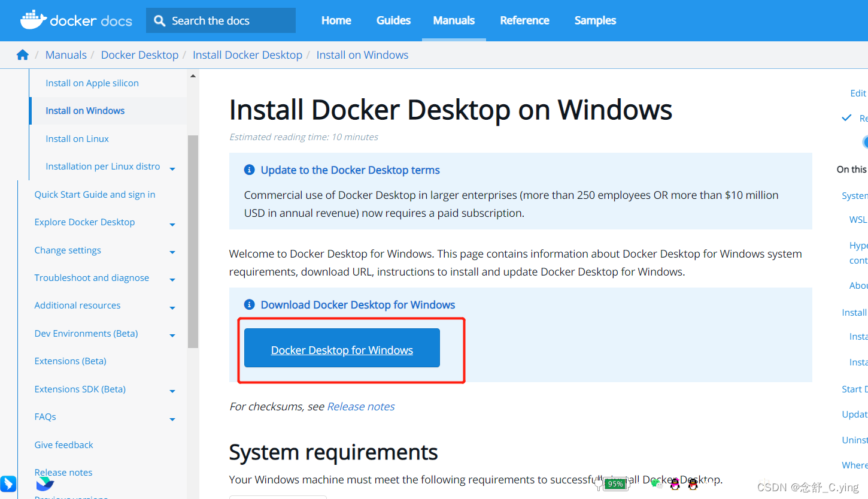Go to Install Docker Desktop breadcrumb
This screenshot has width=868, height=499.
pos(247,55)
